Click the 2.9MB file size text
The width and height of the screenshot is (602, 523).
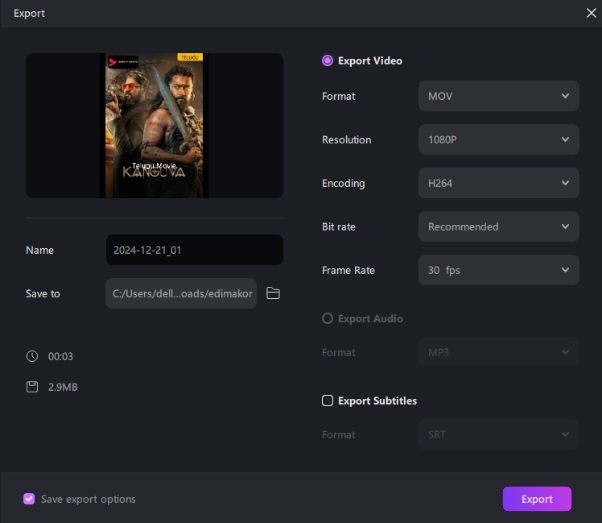[x=63, y=387]
